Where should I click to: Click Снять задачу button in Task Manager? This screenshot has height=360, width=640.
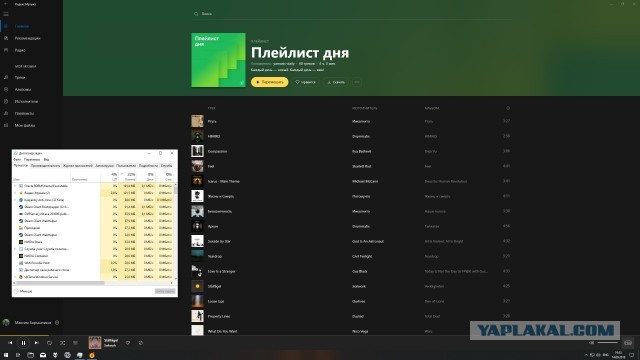[165, 291]
